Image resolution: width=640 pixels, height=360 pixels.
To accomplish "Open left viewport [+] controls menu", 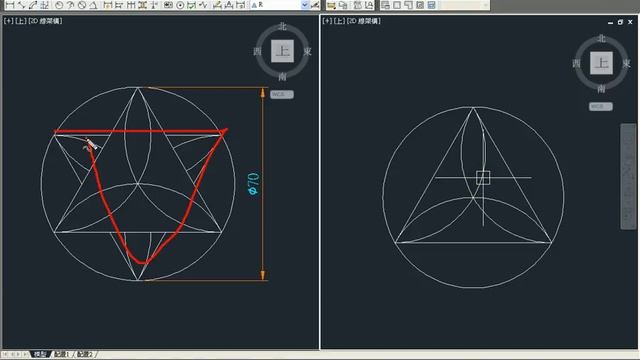I will (8, 21).
